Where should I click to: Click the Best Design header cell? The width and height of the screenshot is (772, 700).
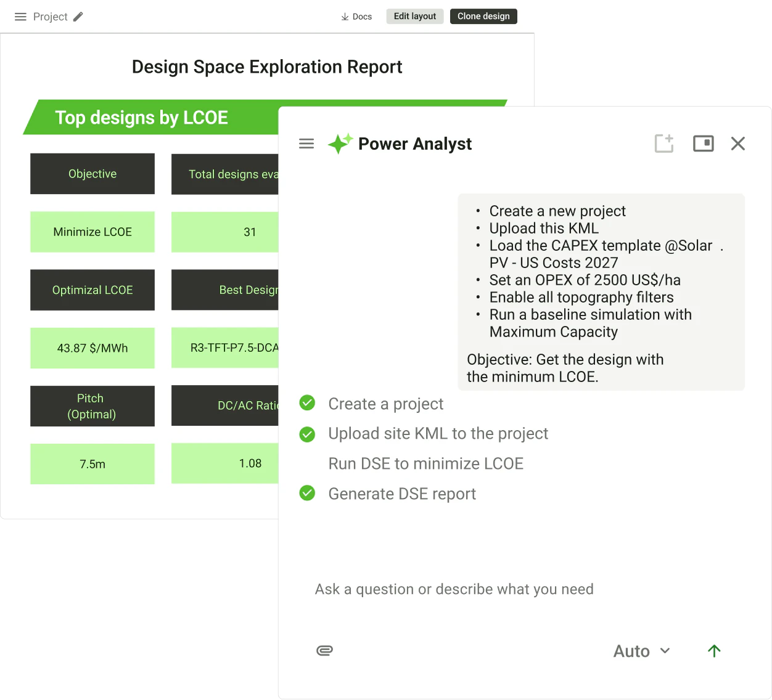pyautogui.click(x=225, y=290)
